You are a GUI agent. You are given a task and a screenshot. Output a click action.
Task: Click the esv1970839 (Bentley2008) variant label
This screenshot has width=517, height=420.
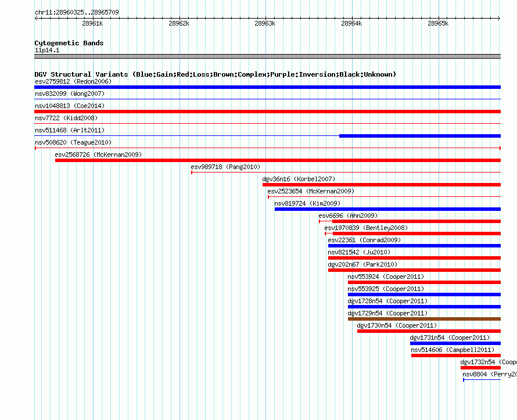366,228
